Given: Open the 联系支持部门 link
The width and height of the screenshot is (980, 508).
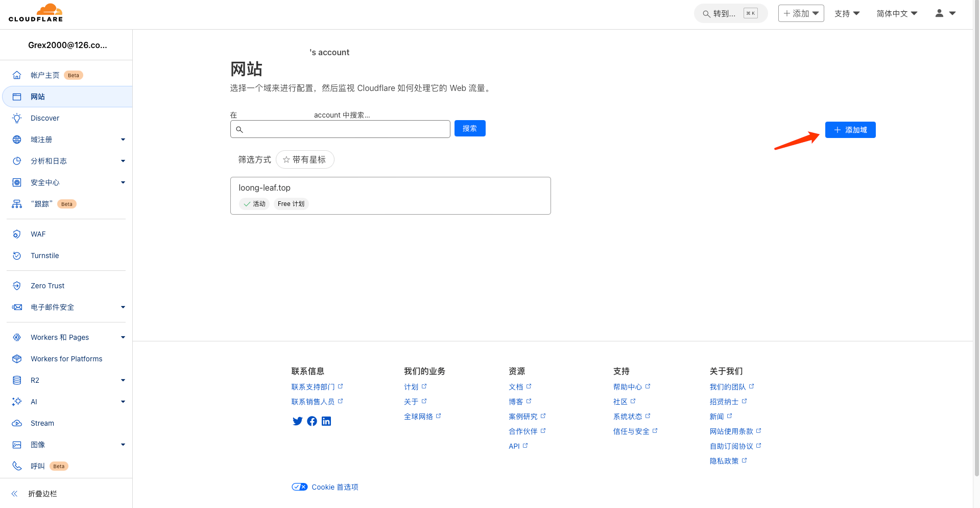Looking at the screenshot, I should 317,387.
